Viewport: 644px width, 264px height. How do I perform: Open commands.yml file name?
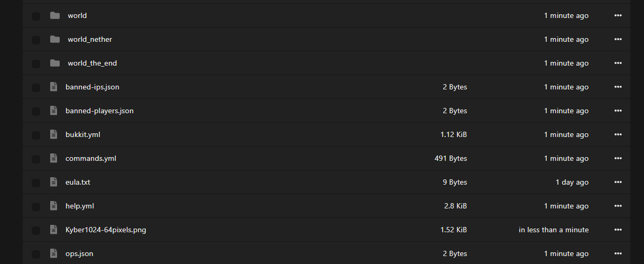click(91, 158)
